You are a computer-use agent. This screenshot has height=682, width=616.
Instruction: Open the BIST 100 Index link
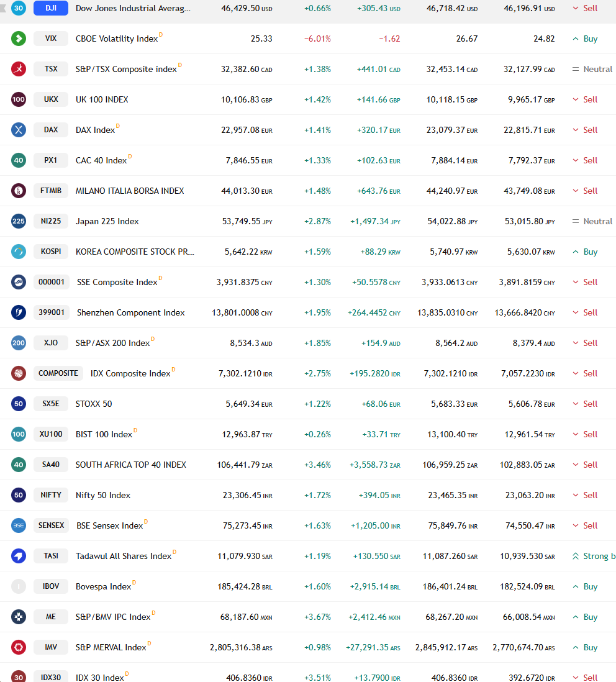104,435
